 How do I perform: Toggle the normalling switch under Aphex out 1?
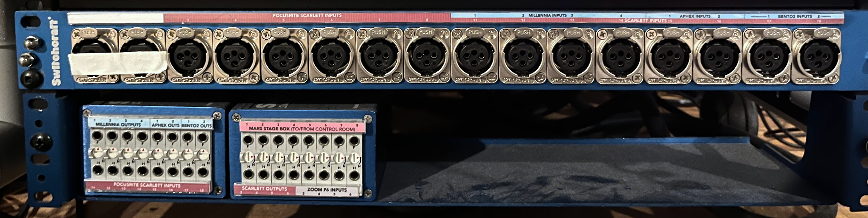[x=157, y=154]
